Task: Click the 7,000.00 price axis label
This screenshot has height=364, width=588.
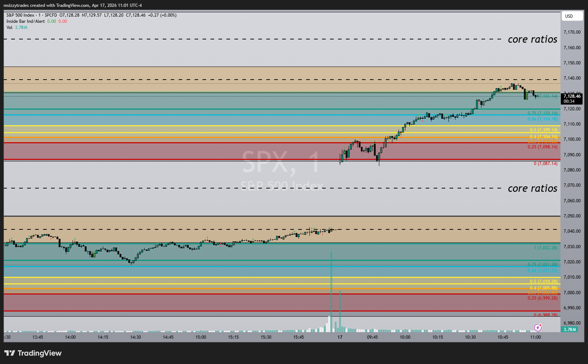Action: point(572,293)
